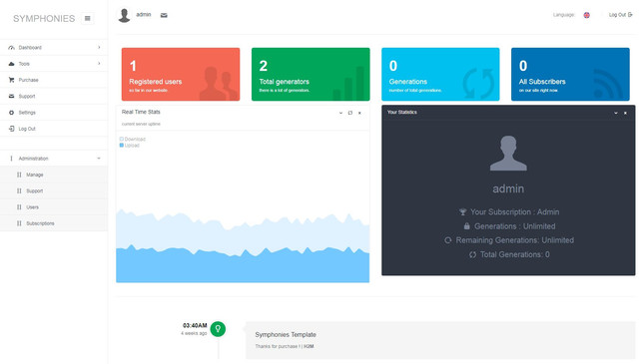Toggle the Download legend swatch

point(122,140)
